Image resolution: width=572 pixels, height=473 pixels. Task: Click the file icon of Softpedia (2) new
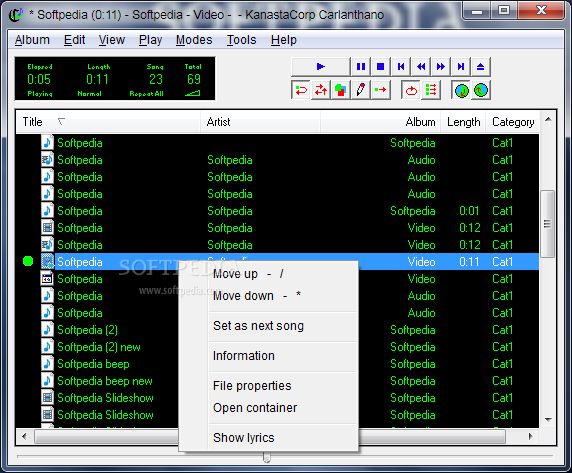click(x=47, y=347)
